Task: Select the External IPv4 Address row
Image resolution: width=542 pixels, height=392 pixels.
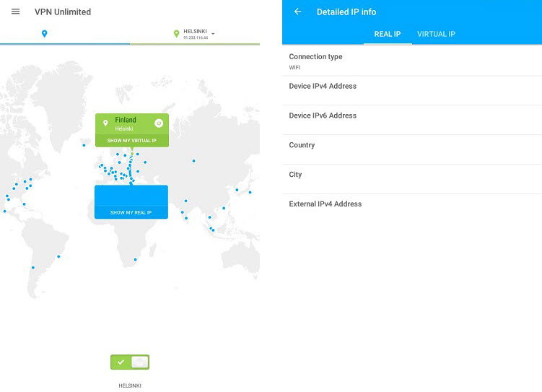Action: pos(412,209)
